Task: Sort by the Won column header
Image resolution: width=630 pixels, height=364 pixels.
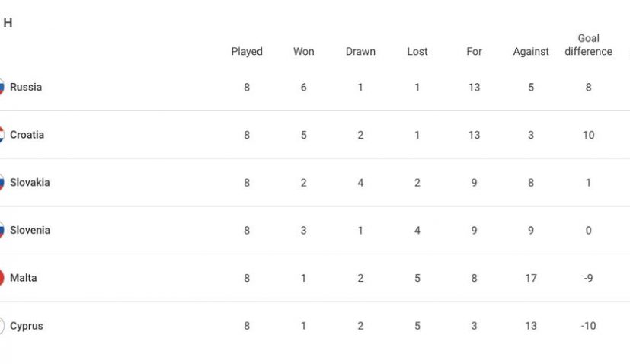Action: (x=304, y=52)
